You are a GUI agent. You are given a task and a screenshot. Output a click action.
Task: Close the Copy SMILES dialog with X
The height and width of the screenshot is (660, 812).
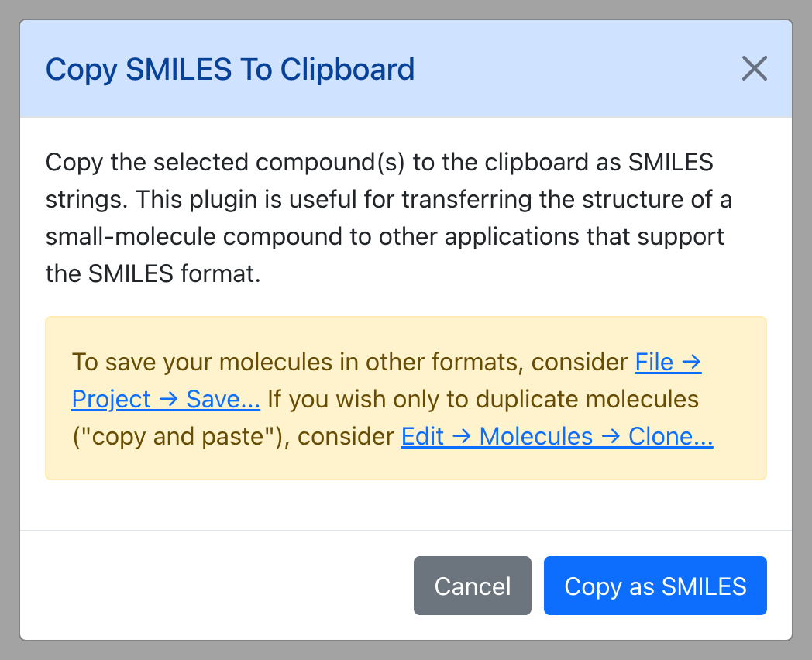[x=754, y=68]
